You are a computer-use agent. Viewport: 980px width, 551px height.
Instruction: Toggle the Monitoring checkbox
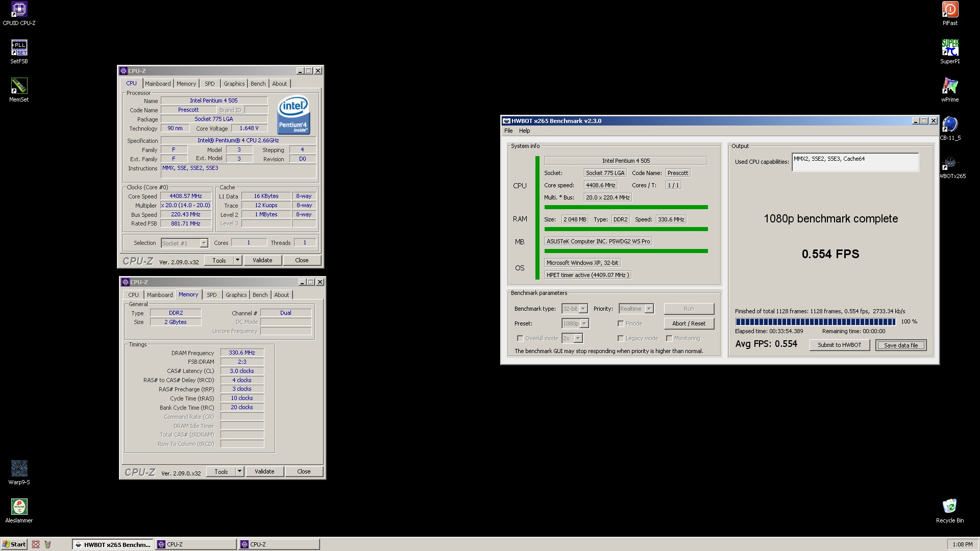[x=669, y=338]
